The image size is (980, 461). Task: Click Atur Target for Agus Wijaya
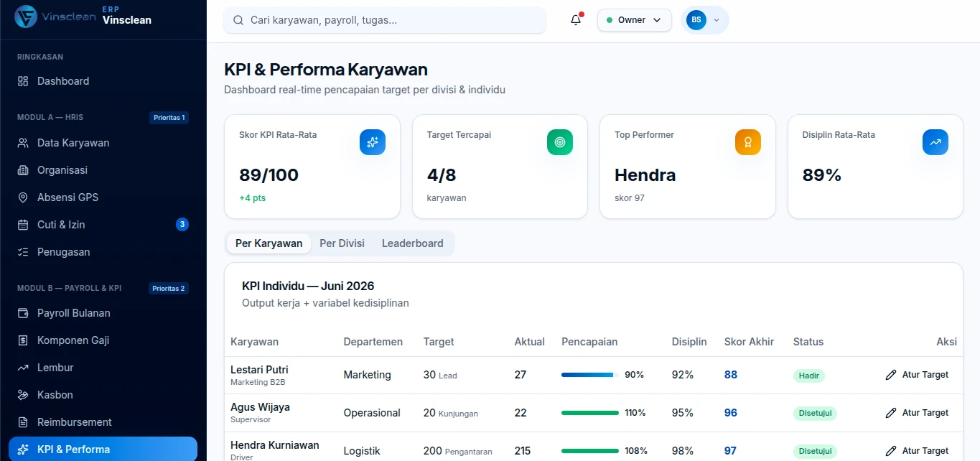[x=917, y=413]
